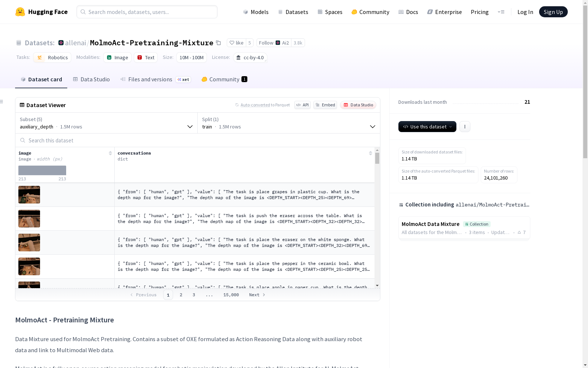Open Data Studio from the viewer header
The width and height of the screenshot is (588, 368).
[358, 105]
